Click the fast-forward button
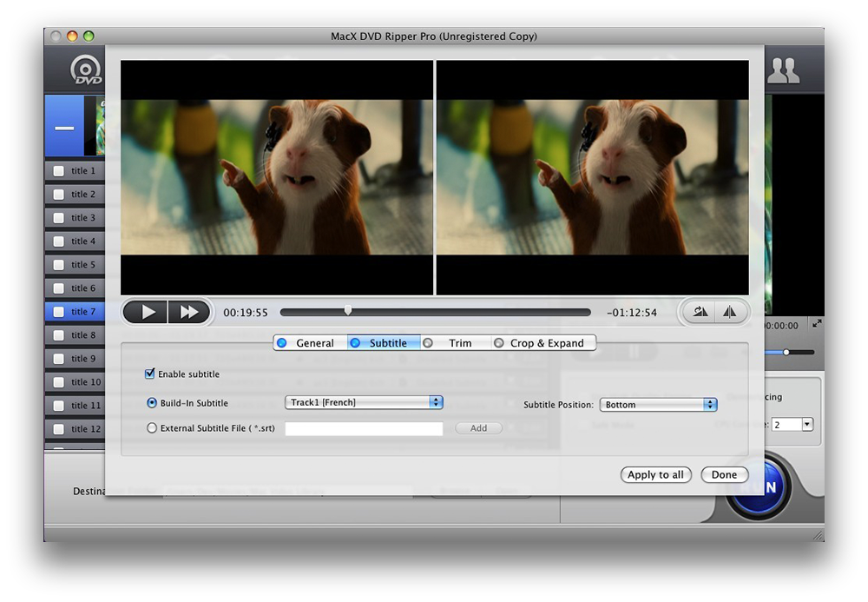Viewport: 868px width, 602px height. coord(188,313)
